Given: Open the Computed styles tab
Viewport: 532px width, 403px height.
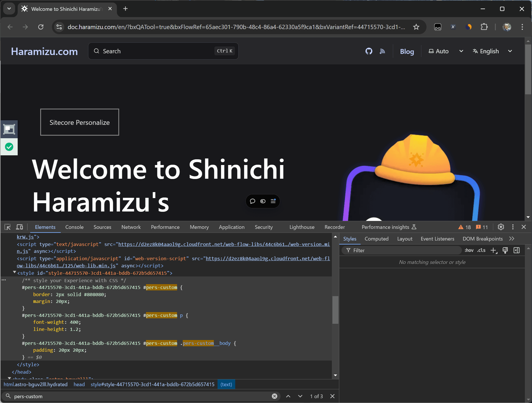Looking at the screenshot, I should pyautogui.click(x=376, y=239).
